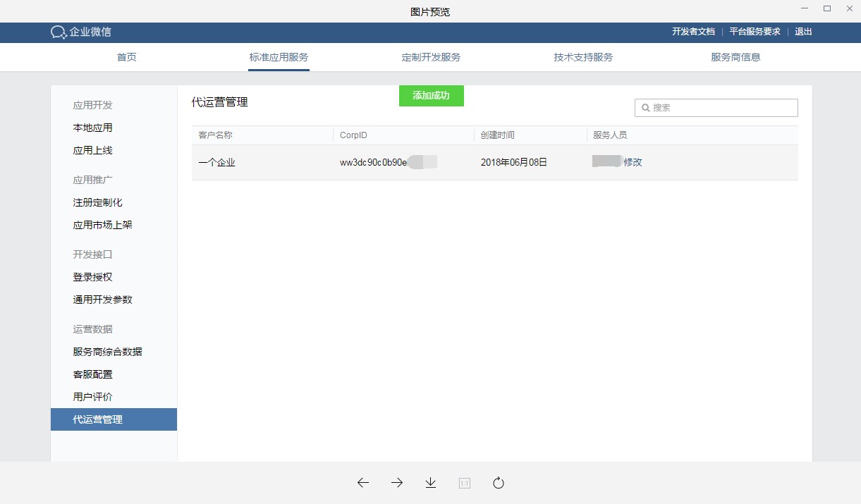Click the next image arrow icon

pyautogui.click(x=397, y=483)
